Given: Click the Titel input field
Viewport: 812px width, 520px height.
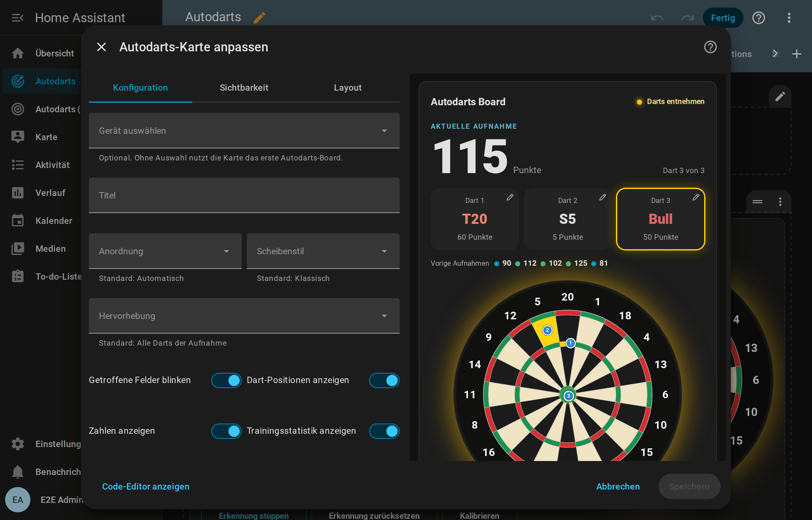Looking at the screenshot, I should click(244, 196).
